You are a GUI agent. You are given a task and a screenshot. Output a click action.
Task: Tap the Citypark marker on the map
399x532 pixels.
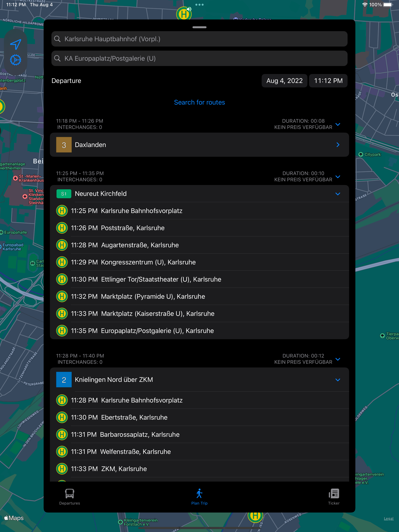(x=360, y=154)
